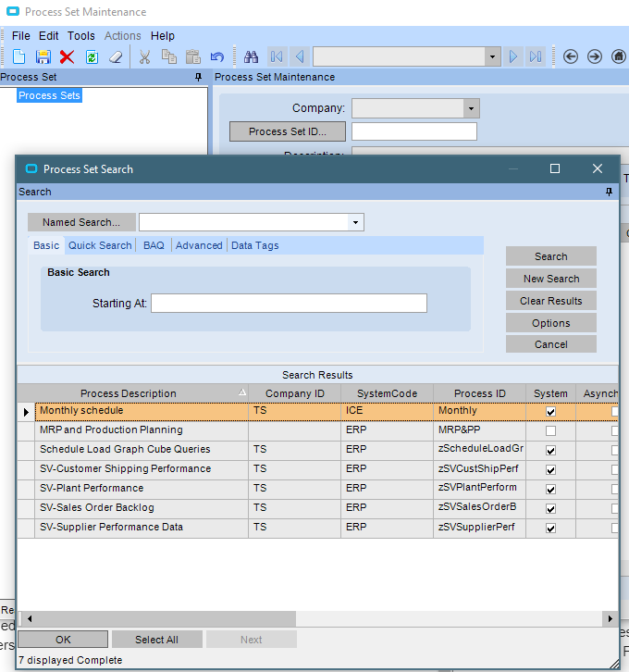Click the scroll right arrow in results
Screen dimensions: 629x672
(610, 618)
